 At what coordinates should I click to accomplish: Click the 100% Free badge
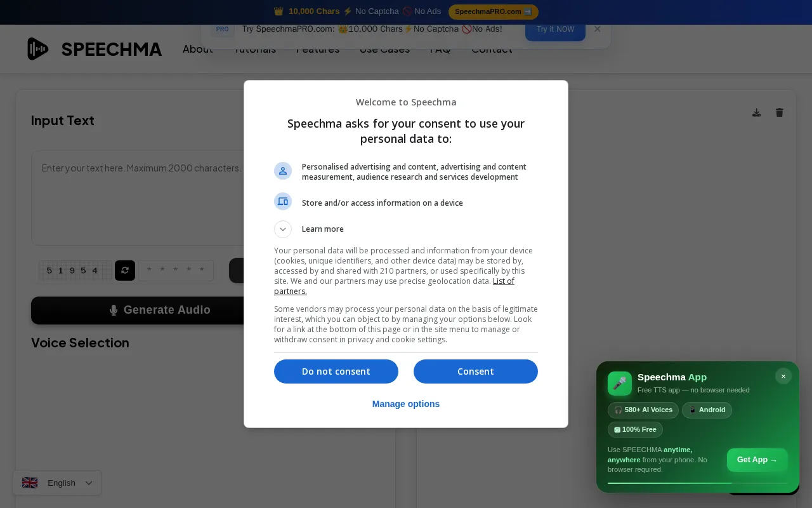tap(635, 430)
